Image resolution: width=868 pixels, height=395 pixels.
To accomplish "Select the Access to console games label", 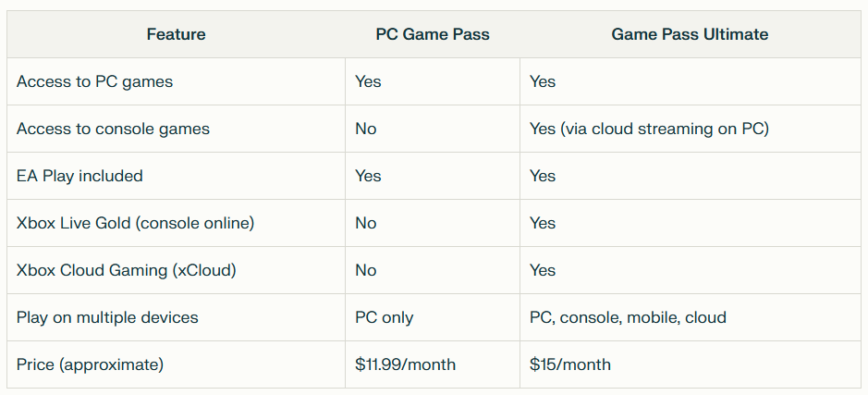I will pyautogui.click(x=113, y=130).
